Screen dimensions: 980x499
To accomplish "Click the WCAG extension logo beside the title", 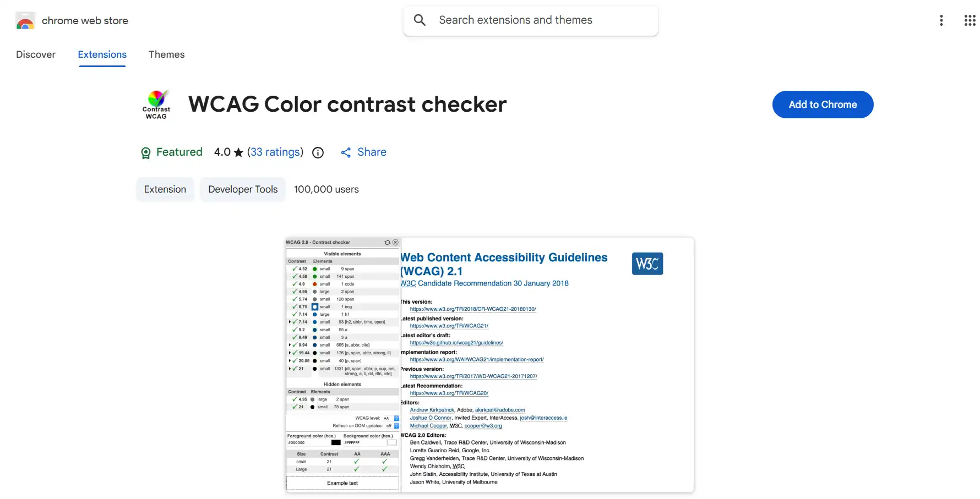I will click(x=156, y=104).
